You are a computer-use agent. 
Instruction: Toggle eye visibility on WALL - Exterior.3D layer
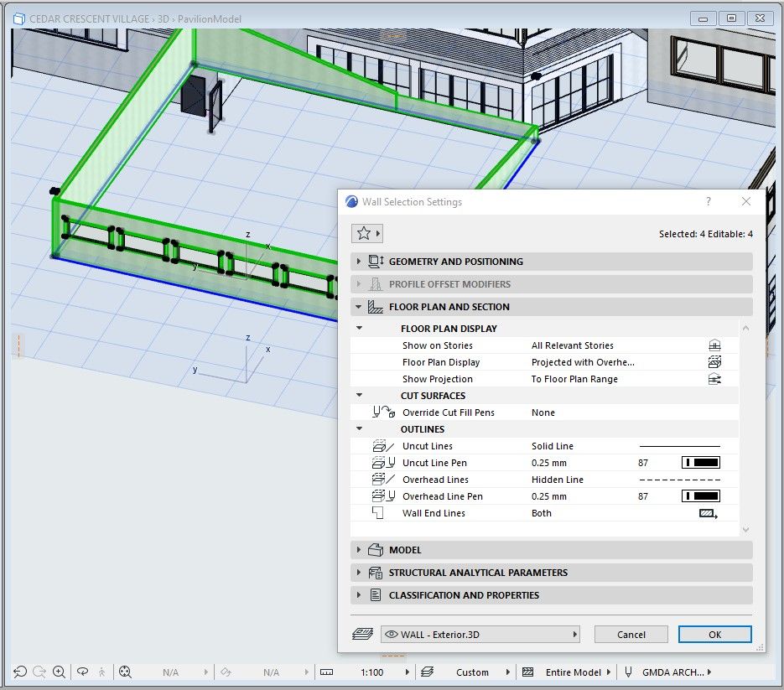tap(391, 635)
